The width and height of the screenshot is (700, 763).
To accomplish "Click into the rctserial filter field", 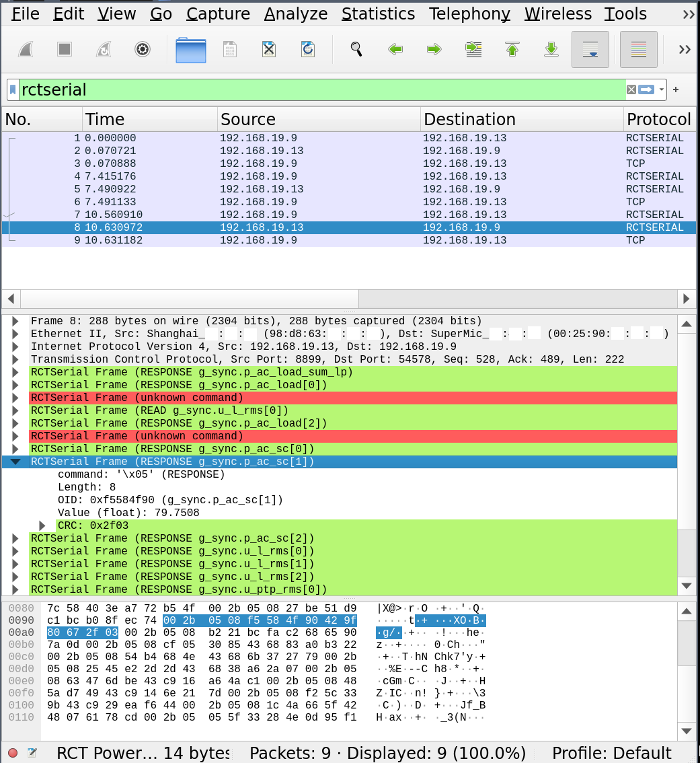I will tap(322, 90).
